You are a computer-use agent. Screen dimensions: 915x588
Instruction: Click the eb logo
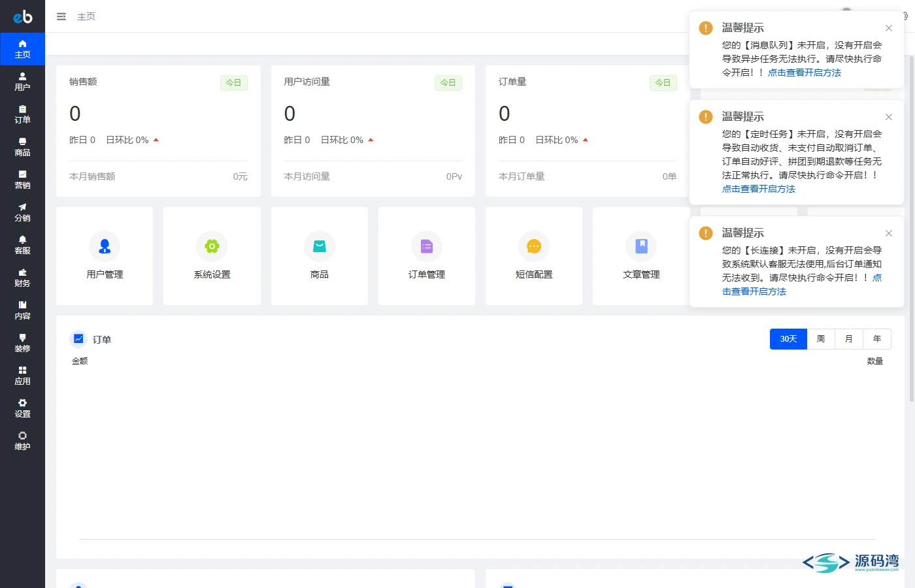click(23, 16)
